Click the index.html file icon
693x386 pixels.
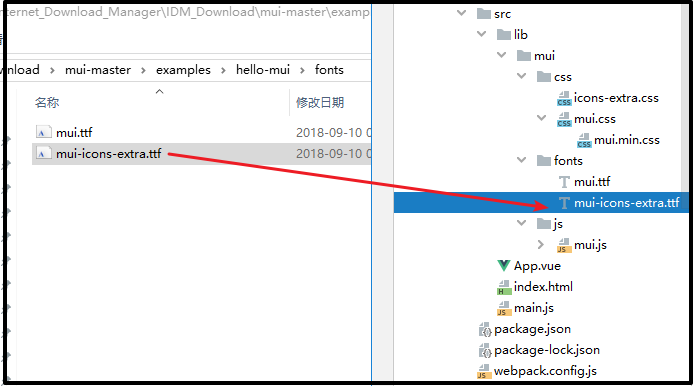point(504,287)
